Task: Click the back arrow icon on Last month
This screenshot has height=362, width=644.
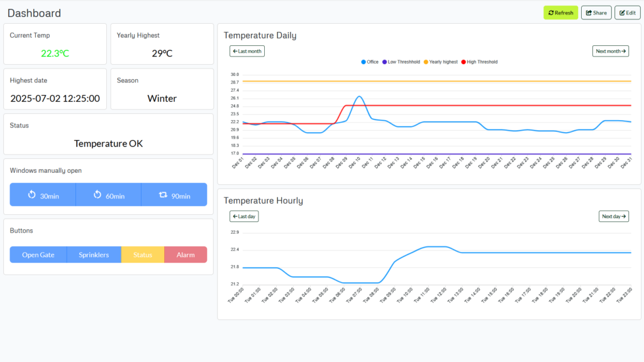Action: point(234,51)
